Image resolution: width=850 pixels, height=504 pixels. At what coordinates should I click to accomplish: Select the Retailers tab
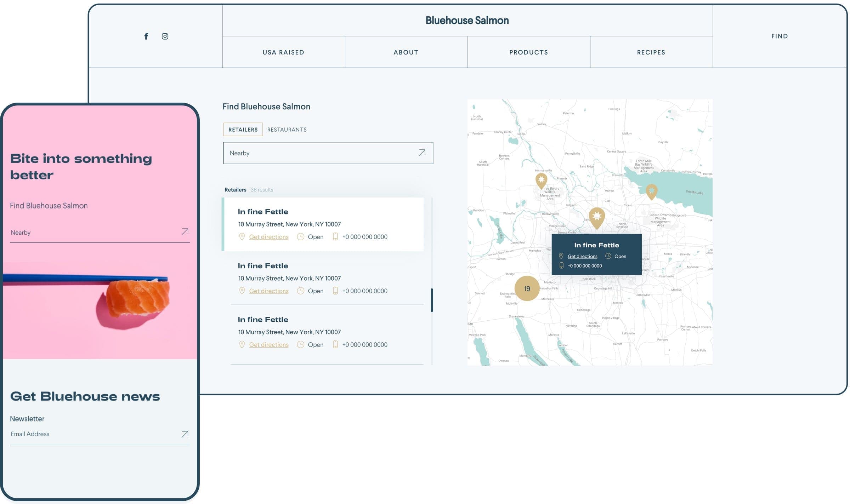click(243, 130)
